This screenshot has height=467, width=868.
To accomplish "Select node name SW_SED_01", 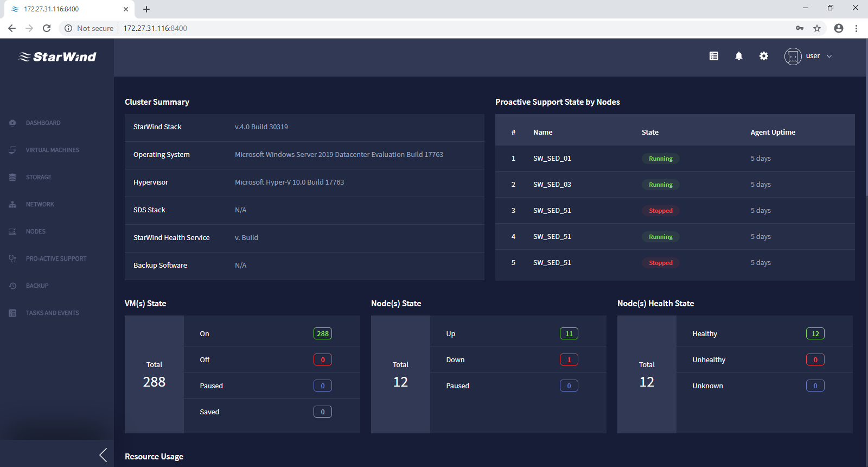I will (552, 159).
